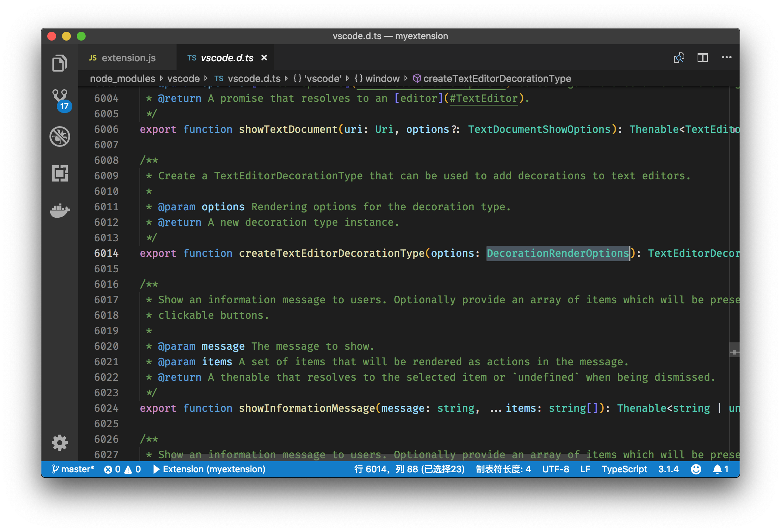Click the #TextEditor link in comment
781x532 pixels.
484,99
